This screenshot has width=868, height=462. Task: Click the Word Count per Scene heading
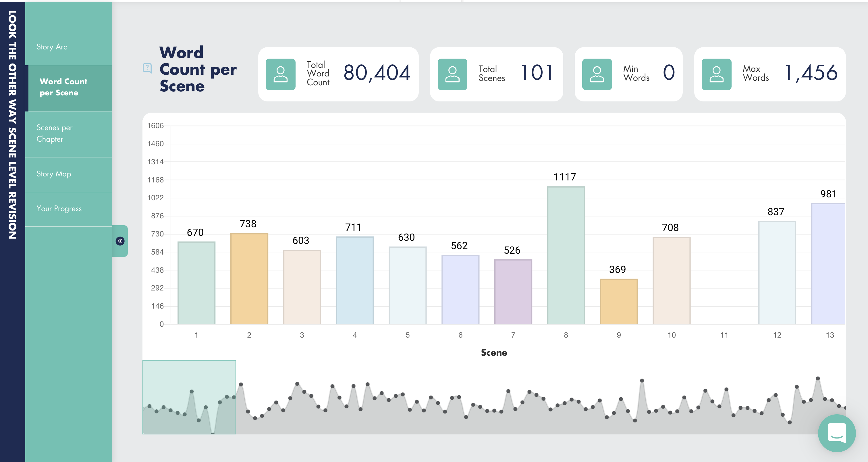tap(198, 69)
